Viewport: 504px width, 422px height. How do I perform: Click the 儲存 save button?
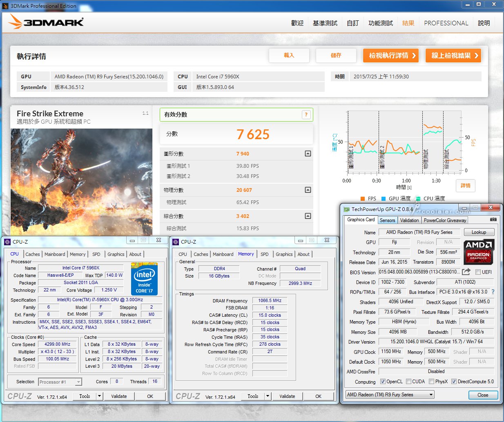pyautogui.click(x=336, y=56)
